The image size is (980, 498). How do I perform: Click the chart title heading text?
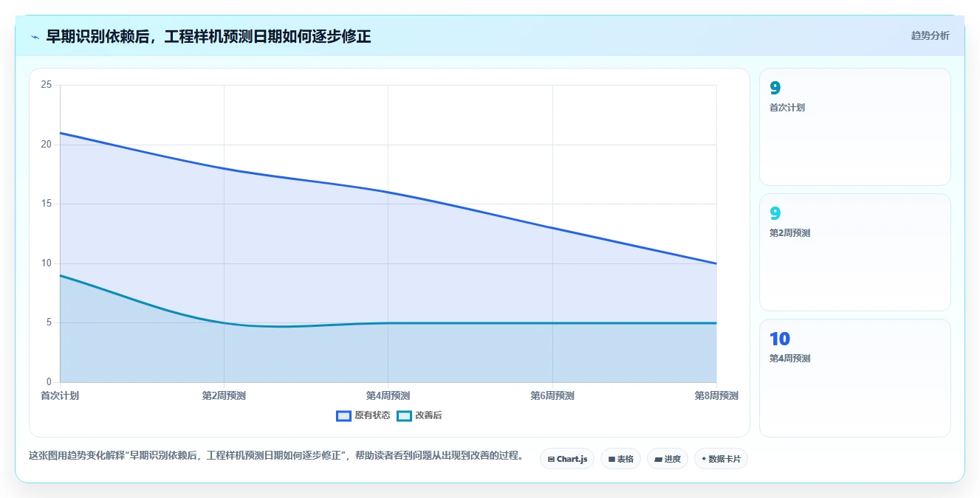point(208,36)
